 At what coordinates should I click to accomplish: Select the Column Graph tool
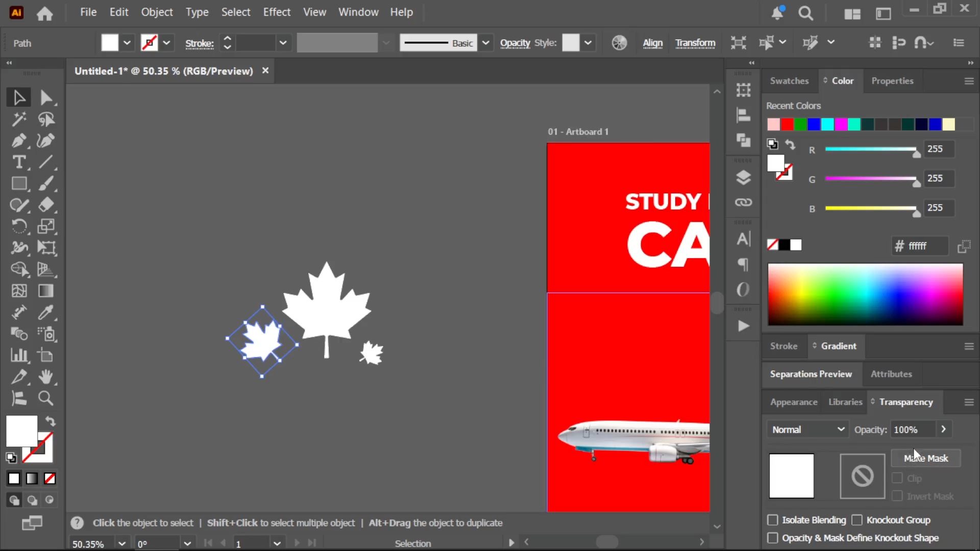pyautogui.click(x=19, y=355)
